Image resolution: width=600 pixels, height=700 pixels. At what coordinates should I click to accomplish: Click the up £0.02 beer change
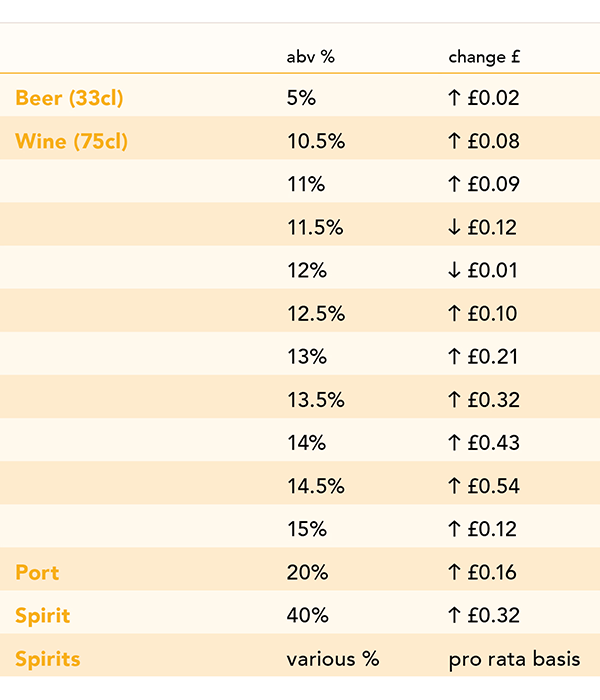click(483, 98)
